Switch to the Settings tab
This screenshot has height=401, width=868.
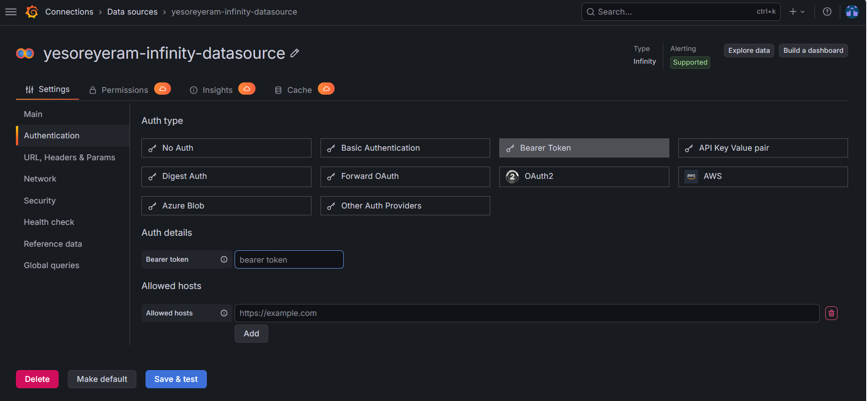[x=48, y=90]
